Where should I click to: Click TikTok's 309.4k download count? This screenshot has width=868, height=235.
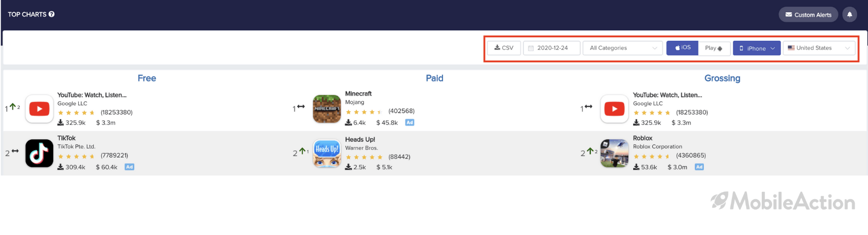[x=71, y=167]
